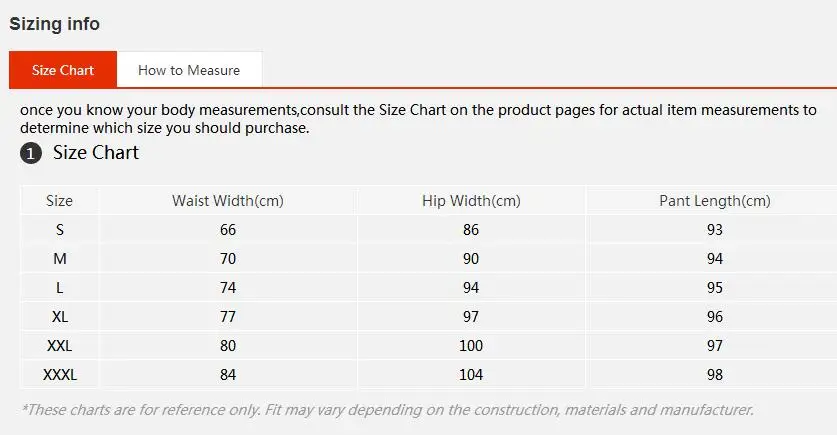Viewport: 837px width, 435px height.
Task: Select the M size row label
Action: [60, 259]
